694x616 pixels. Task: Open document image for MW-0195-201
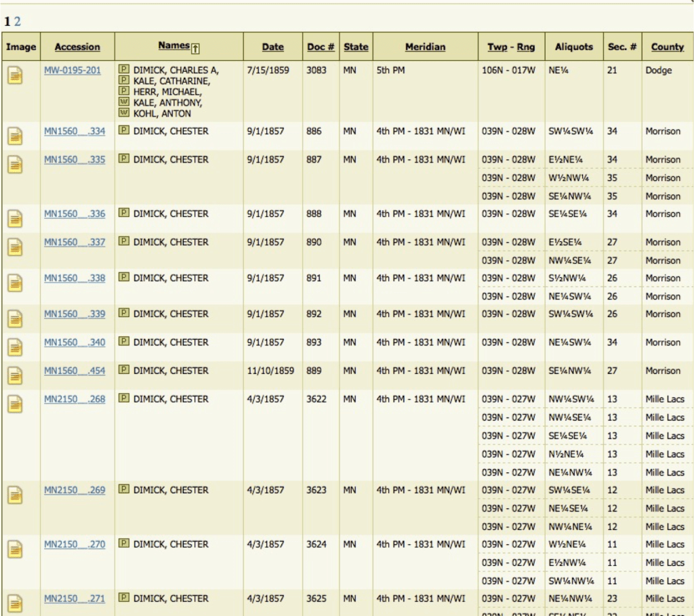click(x=15, y=75)
